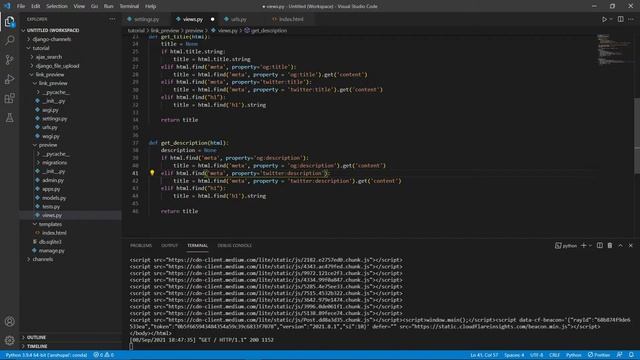Switch to the settings.py editor tab
The width and height of the screenshot is (640, 360).
click(146, 19)
